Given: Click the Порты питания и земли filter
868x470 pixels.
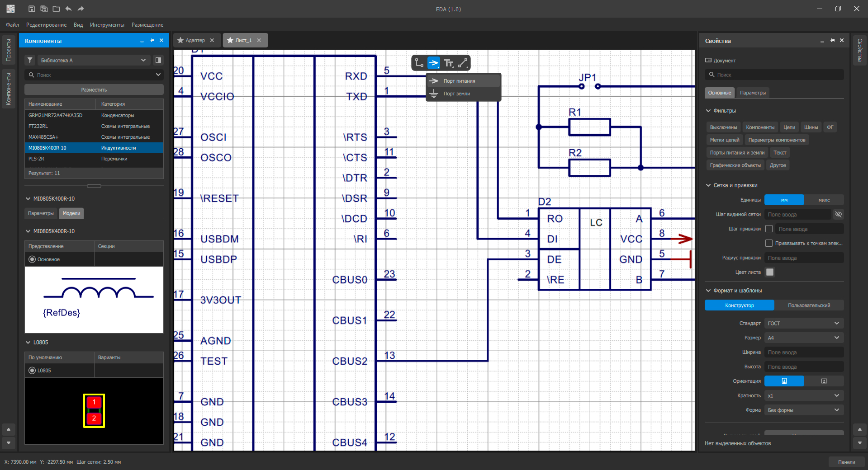Looking at the screenshot, I should click(737, 153).
